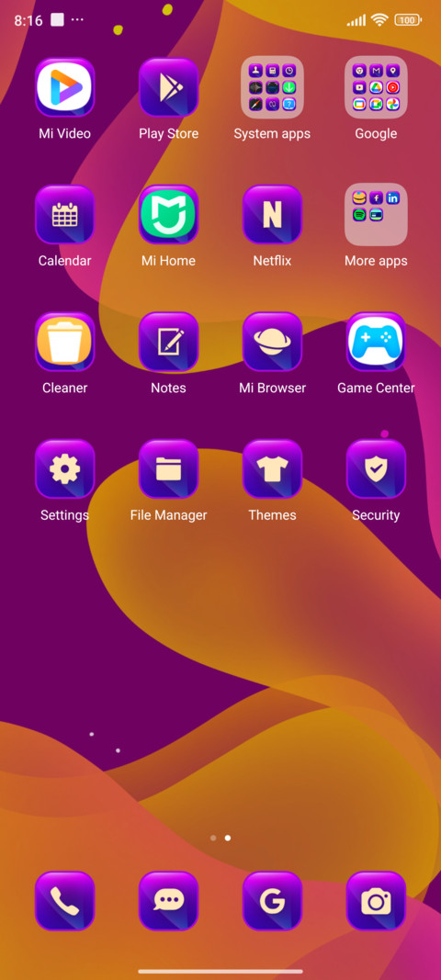Open the Camera dock icon
Screen dimensions: 441x980
pos(376,901)
